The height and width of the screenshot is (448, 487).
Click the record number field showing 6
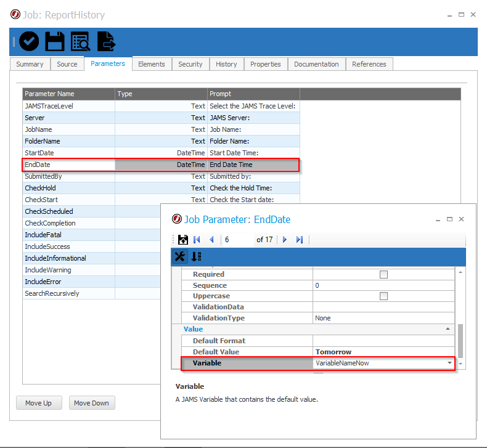[x=237, y=240]
